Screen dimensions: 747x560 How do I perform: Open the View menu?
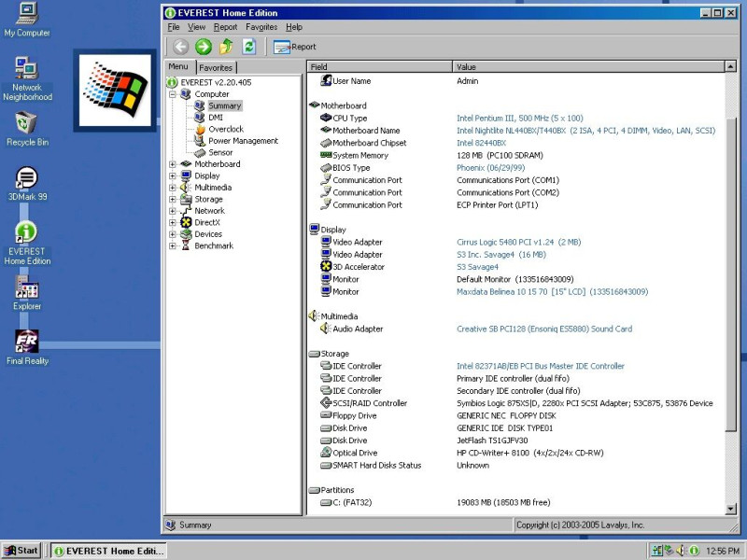(x=196, y=27)
